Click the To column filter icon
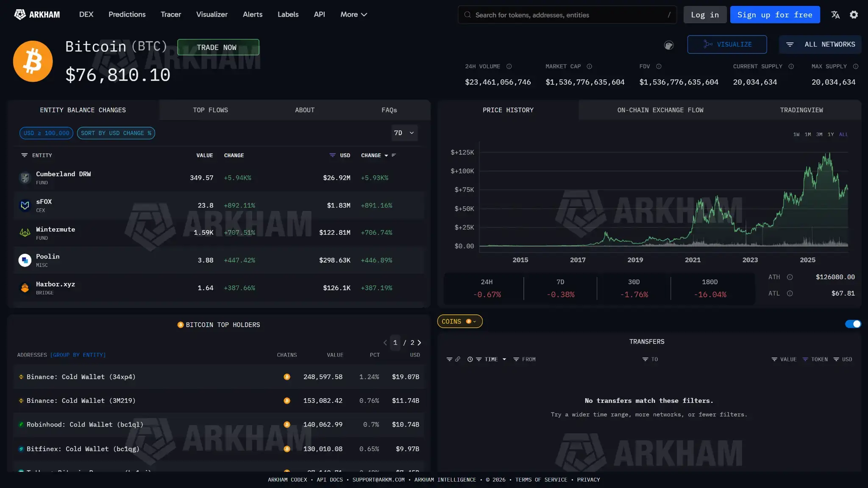868x488 pixels. pyautogui.click(x=645, y=359)
